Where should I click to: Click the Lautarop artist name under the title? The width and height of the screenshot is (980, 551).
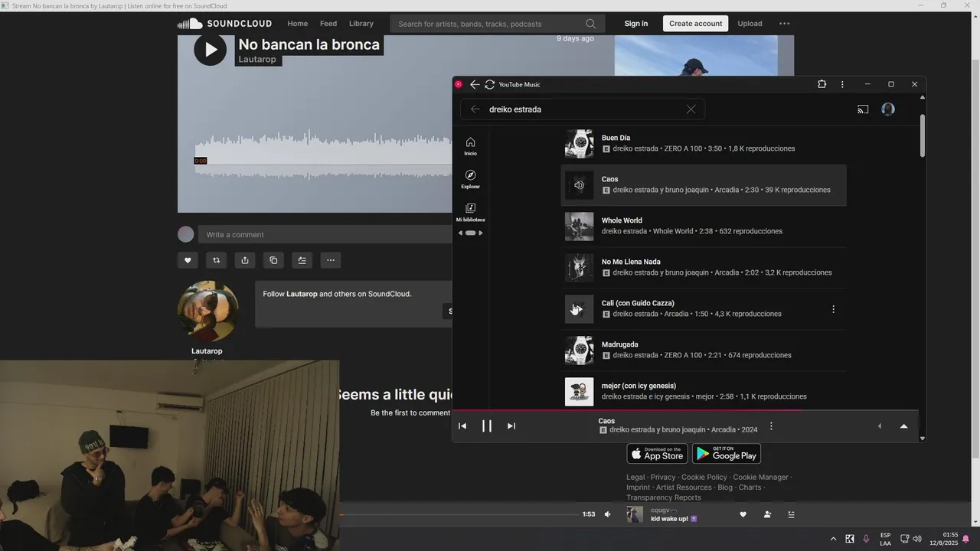coord(257,60)
